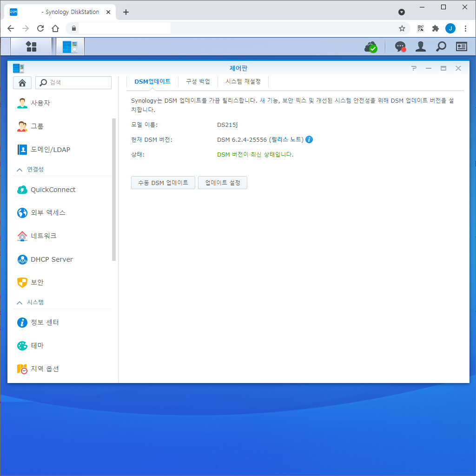This screenshot has height=476, width=476.
Task: Click the 검색 search field
Action: [73, 83]
